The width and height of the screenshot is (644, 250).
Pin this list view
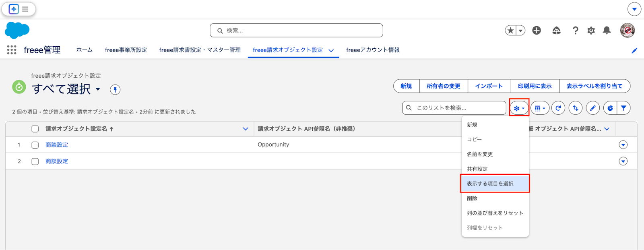[x=115, y=89]
